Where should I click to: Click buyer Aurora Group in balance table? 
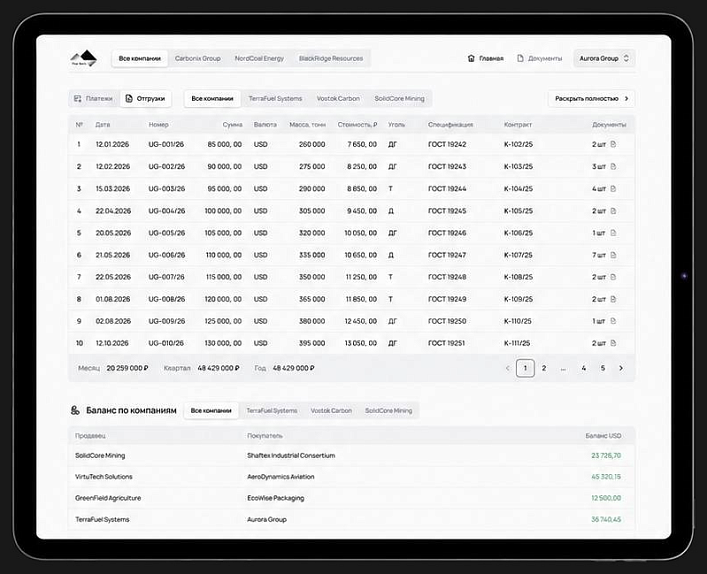(x=267, y=519)
